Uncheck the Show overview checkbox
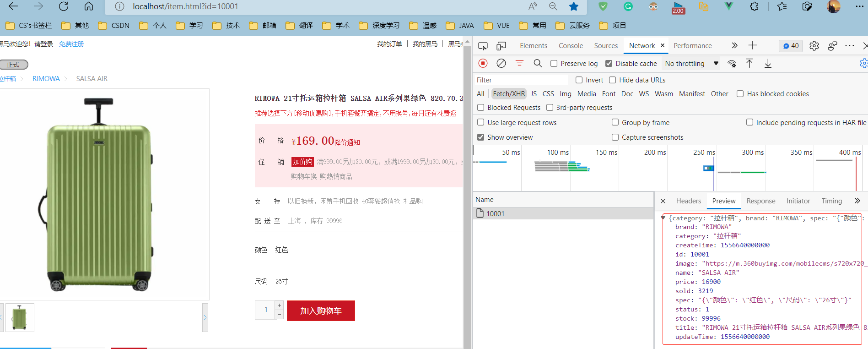The width and height of the screenshot is (868, 349). pyautogui.click(x=480, y=137)
